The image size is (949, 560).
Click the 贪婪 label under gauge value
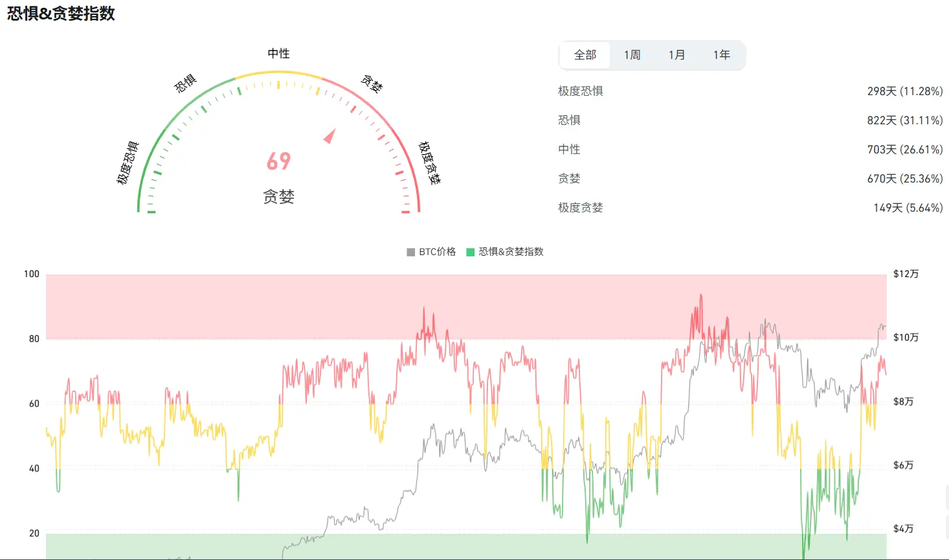click(279, 197)
